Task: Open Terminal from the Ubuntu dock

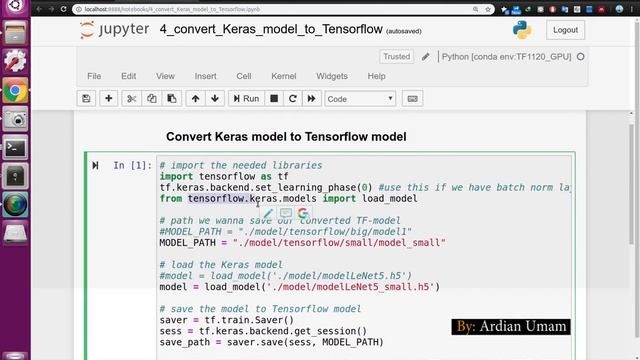Action: pyautogui.click(x=15, y=147)
